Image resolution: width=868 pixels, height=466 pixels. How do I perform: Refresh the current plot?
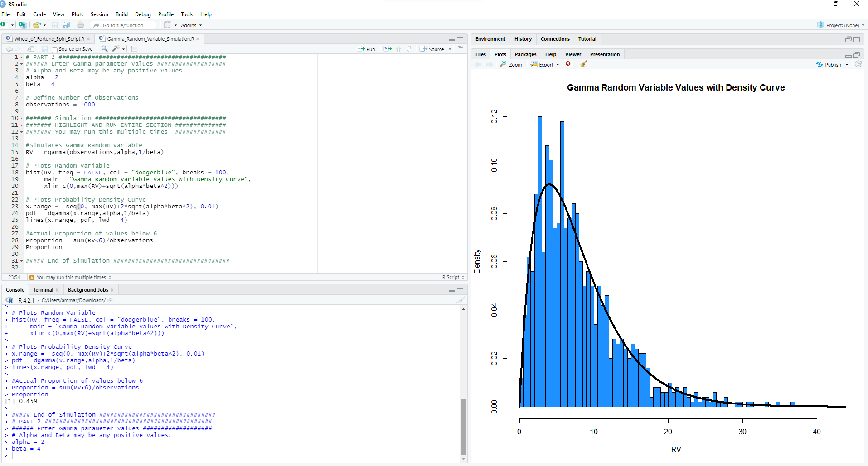tap(858, 64)
